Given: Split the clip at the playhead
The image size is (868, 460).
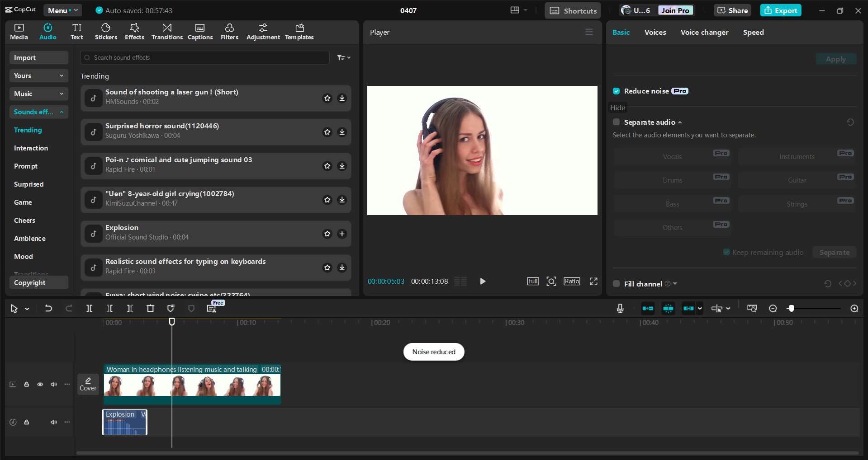Looking at the screenshot, I should (89, 309).
